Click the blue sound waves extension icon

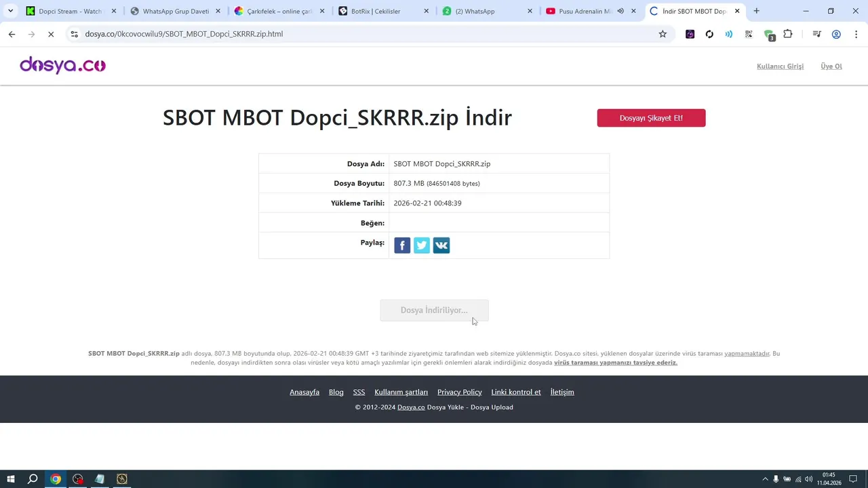tap(729, 34)
